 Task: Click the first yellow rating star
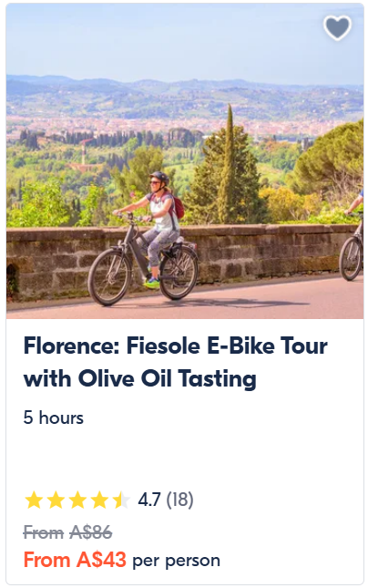click(x=34, y=500)
